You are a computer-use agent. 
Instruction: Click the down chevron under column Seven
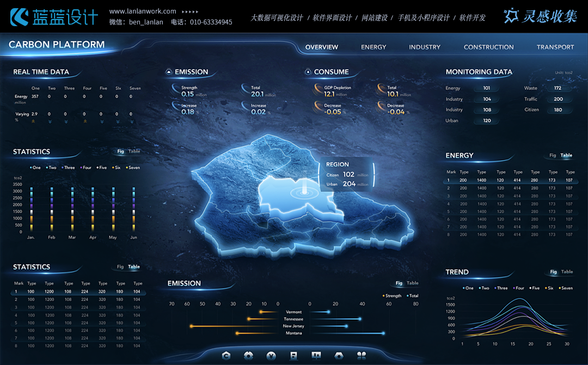[131, 122]
